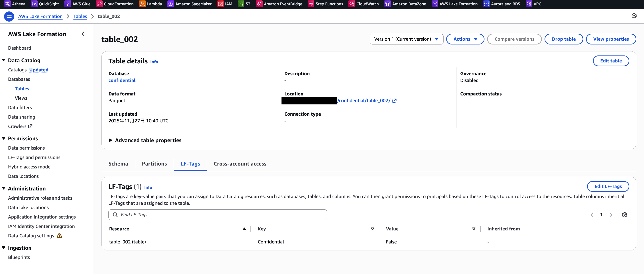This screenshot has width=644, height=274.
Task: Click the S3 service shortcut icon
Action: pos(241,4)
